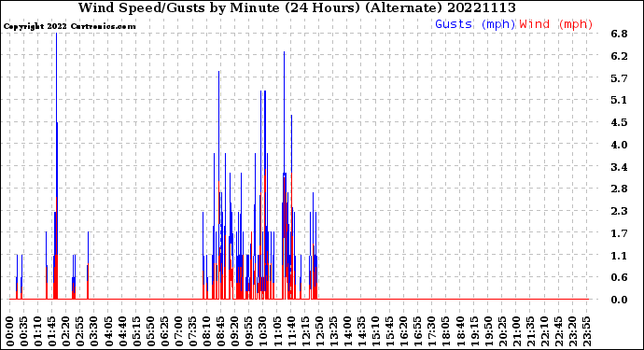
Task: Click the 18:05 time label
Action: coord(446,331)
